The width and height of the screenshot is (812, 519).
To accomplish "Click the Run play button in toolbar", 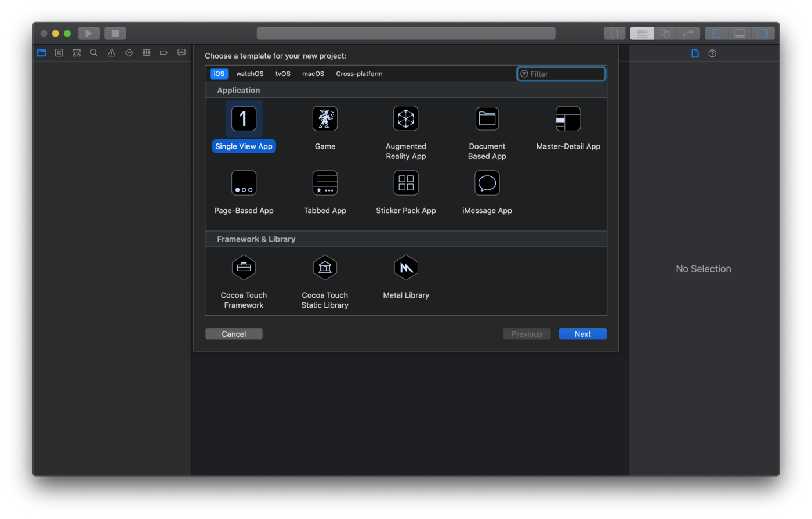I will tap(89, 34).
